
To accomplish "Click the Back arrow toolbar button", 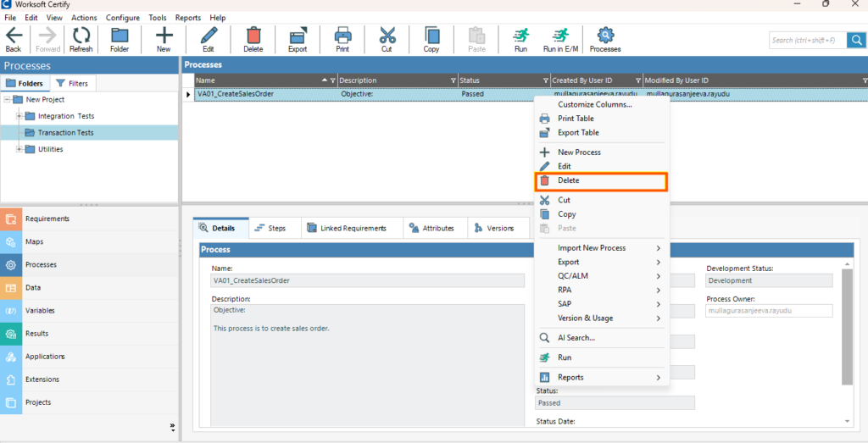I will tap(14, 40).
